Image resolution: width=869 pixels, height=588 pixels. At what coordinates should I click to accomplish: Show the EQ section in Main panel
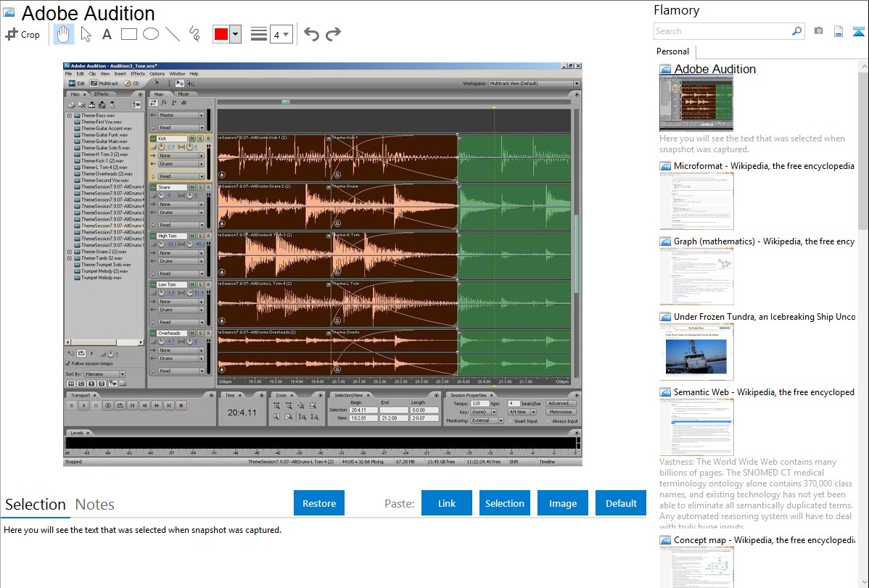(x=184, y=102)
